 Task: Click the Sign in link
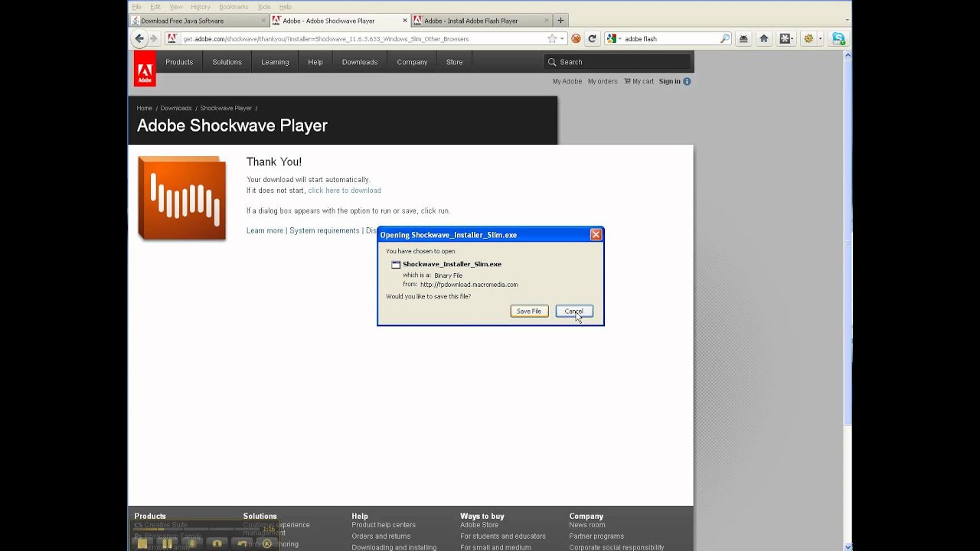(x=669, y=81)
